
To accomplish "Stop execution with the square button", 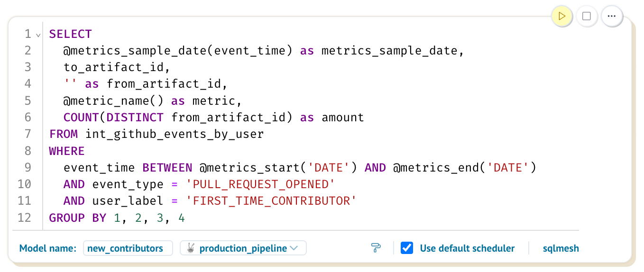I will point(587,17).
